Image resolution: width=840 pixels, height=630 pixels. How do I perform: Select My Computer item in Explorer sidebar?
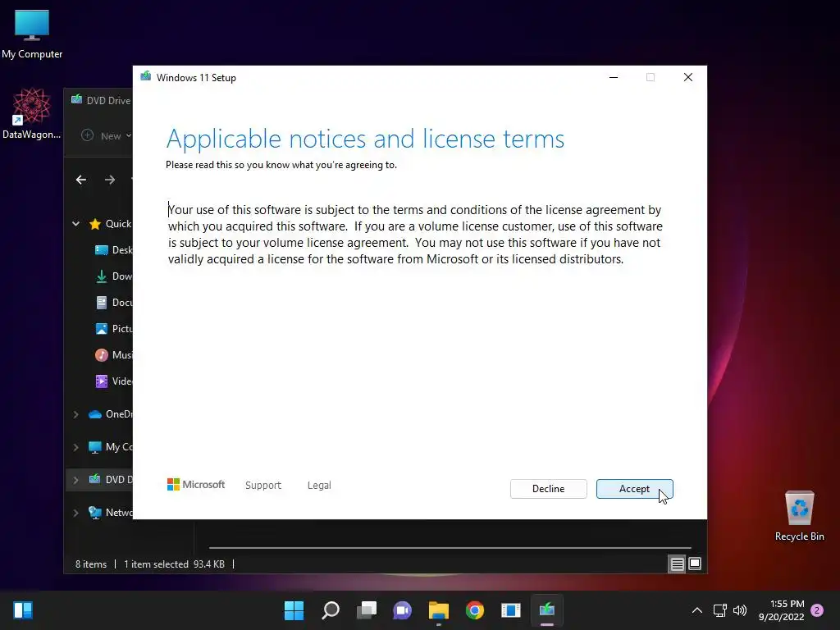110,447
